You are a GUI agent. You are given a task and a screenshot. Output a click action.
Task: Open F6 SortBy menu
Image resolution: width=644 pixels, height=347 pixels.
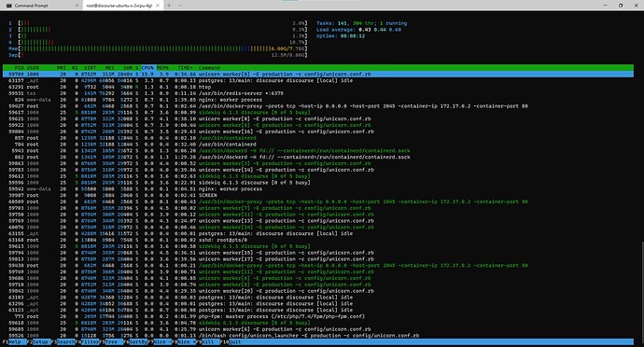[x=136, y=341]
